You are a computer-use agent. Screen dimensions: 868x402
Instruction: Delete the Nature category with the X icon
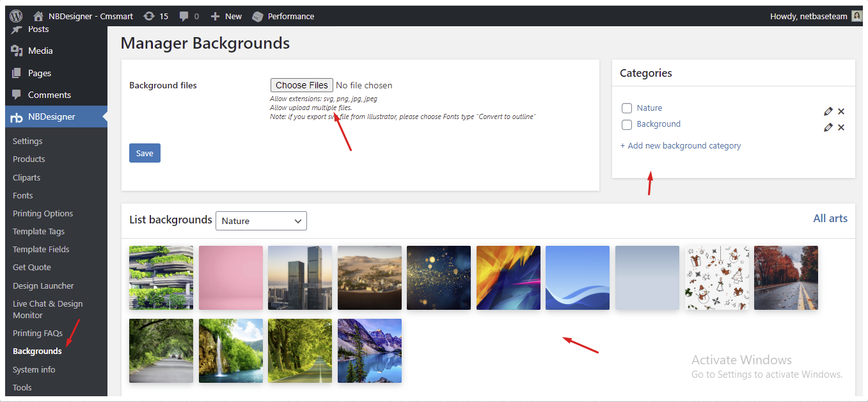point(841,111)
